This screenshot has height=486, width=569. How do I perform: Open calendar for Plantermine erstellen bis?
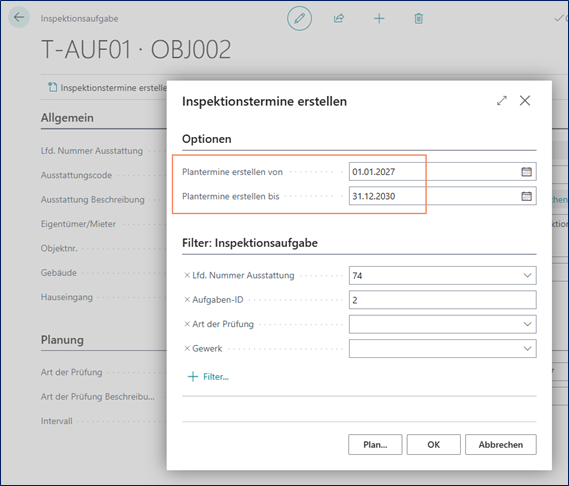point(526,196)
